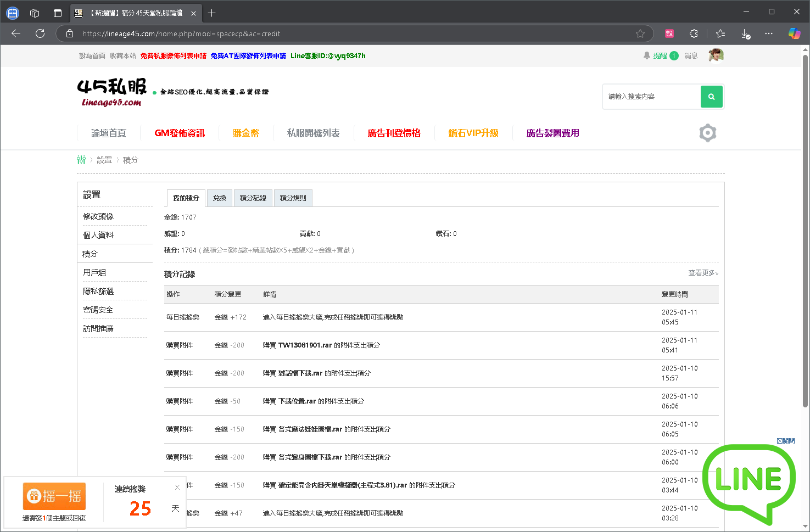Image resolution: width=810 pixels, height=532 pixels.
Task: View site info padlock icon
Action: (x=70, y=33)
